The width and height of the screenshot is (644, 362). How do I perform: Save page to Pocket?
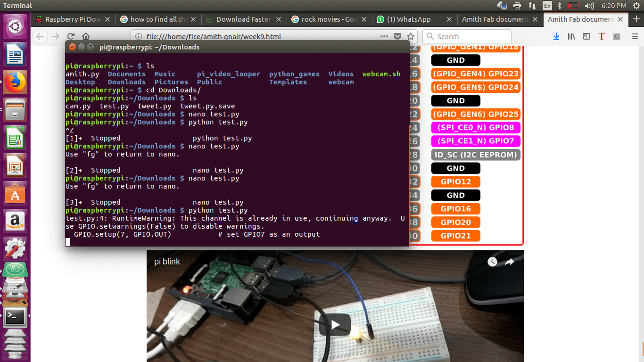[397, 36]
